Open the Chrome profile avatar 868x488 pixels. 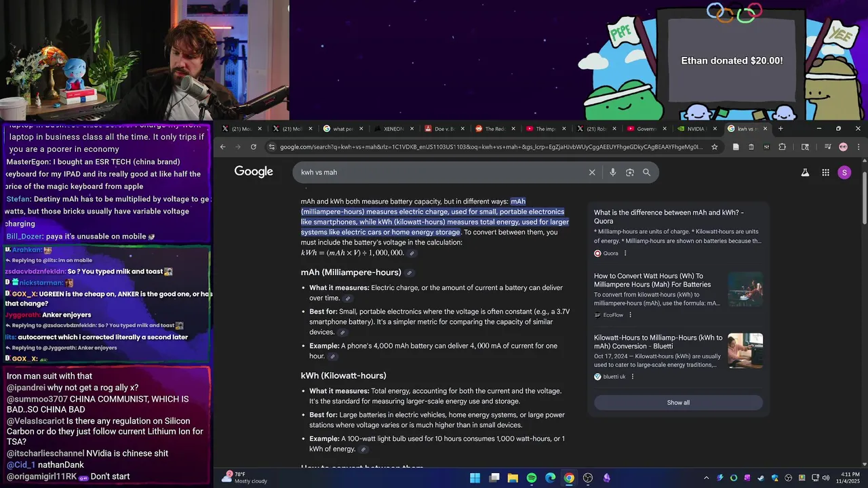[x=843, y=146]
